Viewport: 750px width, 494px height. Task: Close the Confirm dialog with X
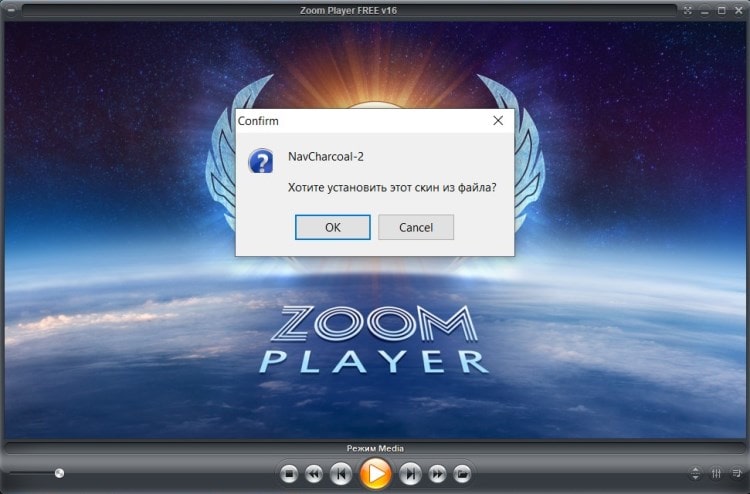coord(498,121)
